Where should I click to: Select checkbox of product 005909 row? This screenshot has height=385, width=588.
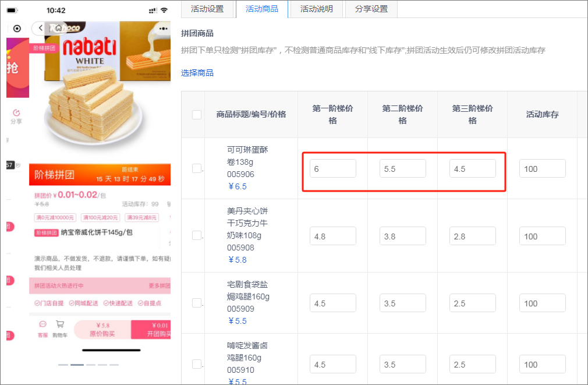[x=197, y=302]
